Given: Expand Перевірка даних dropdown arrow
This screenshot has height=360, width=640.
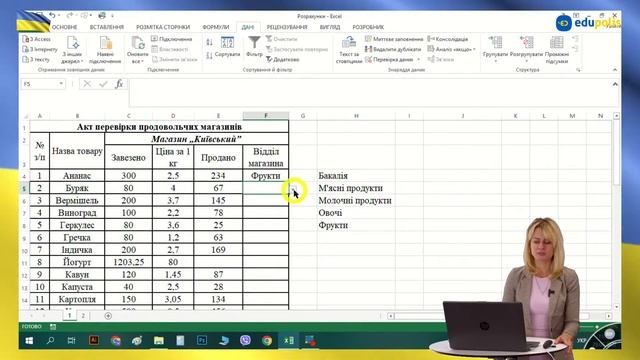Looking at the screenshot, I should tap(418, 60).
